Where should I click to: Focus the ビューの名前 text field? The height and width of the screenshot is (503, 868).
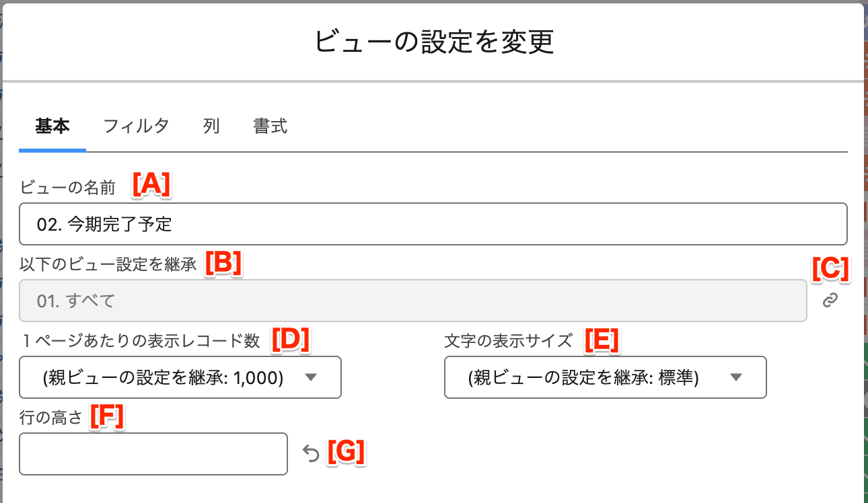[433, 224]
